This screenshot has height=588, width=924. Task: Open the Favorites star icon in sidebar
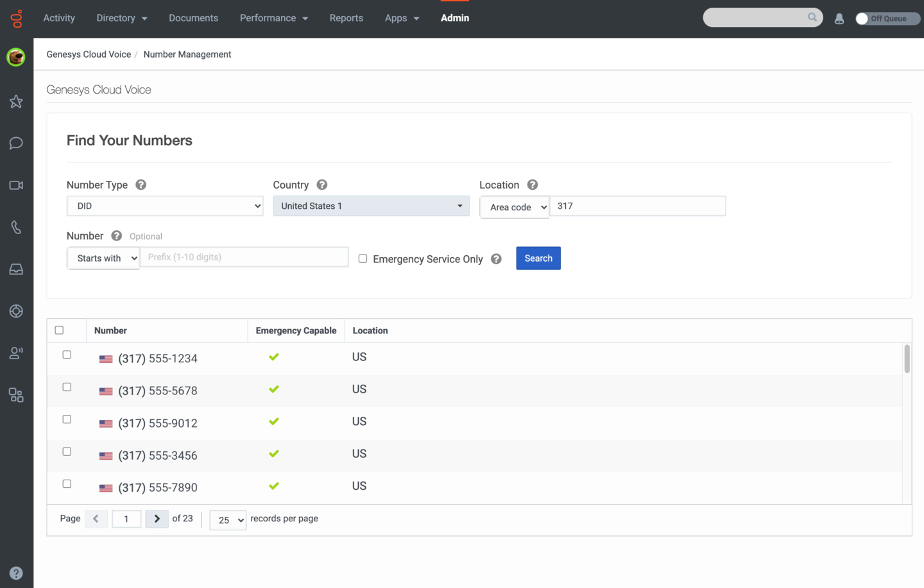(16, 101)
